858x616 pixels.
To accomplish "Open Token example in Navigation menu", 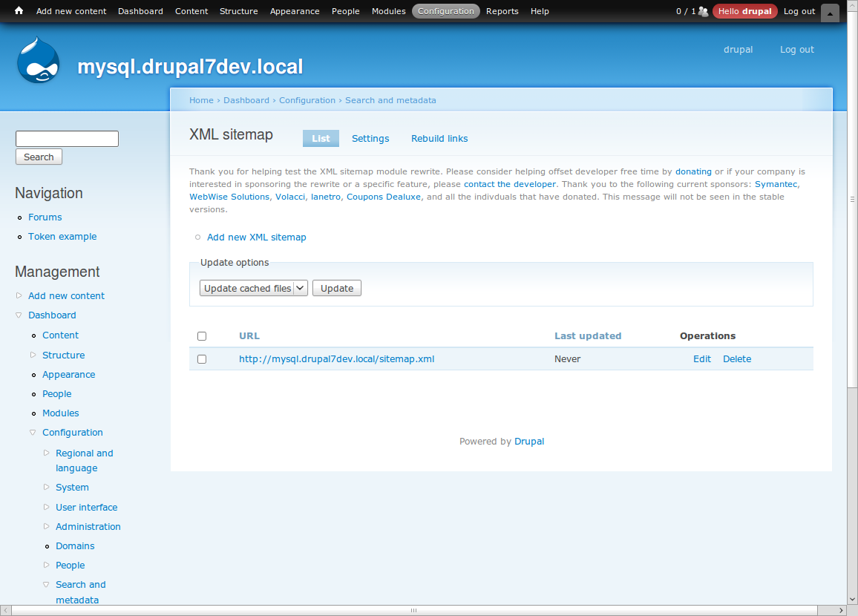I will coord(62,236).
